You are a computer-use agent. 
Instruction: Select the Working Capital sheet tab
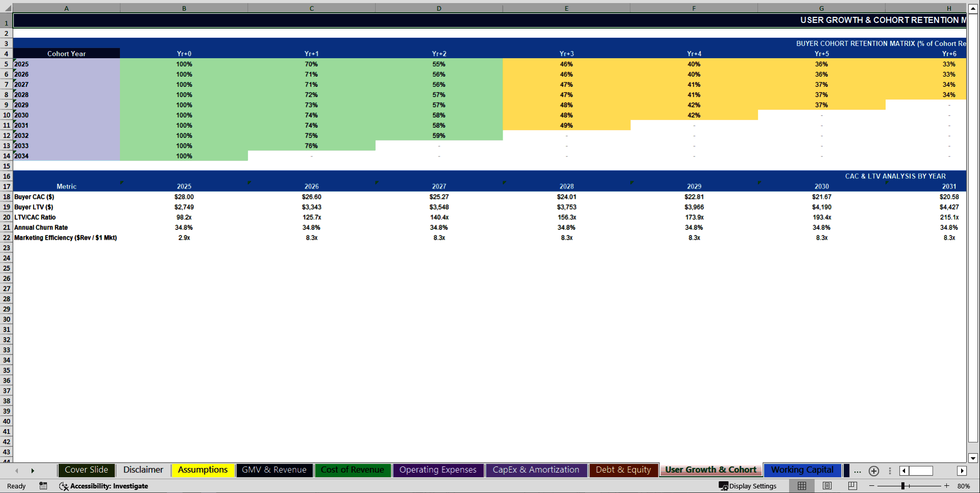click(802, 469)
